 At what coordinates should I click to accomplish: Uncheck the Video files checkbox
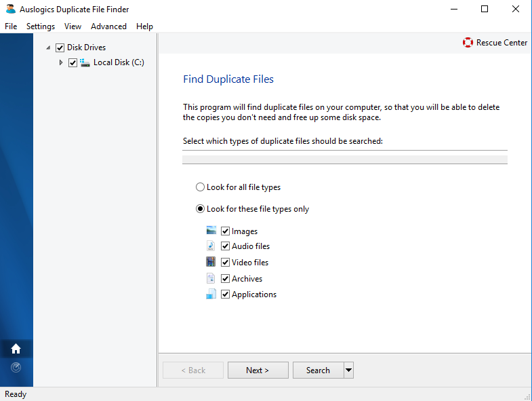click(x=226, y=263)
